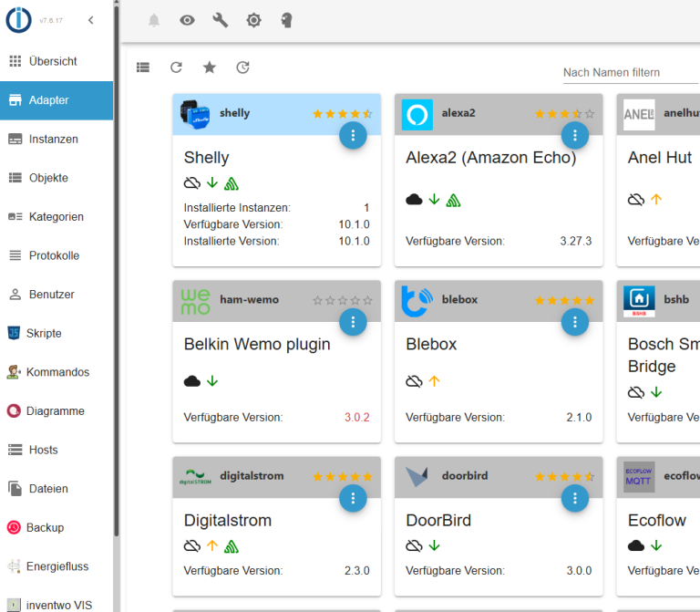Viewport: 700px width, 612px height.
Task: Click DoorBird's no-cloud icon
Action: 414,546
